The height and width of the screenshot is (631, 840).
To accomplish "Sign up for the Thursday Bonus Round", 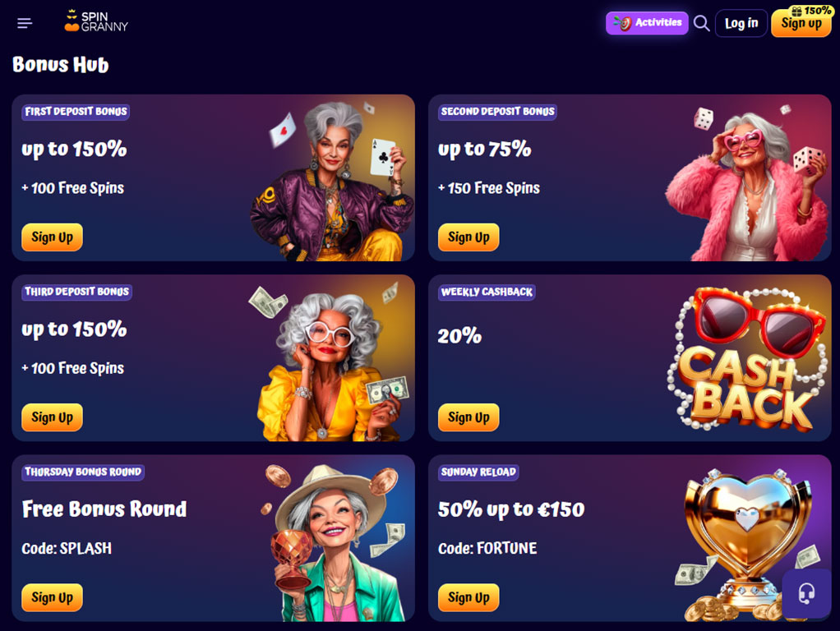I will 52,597.
